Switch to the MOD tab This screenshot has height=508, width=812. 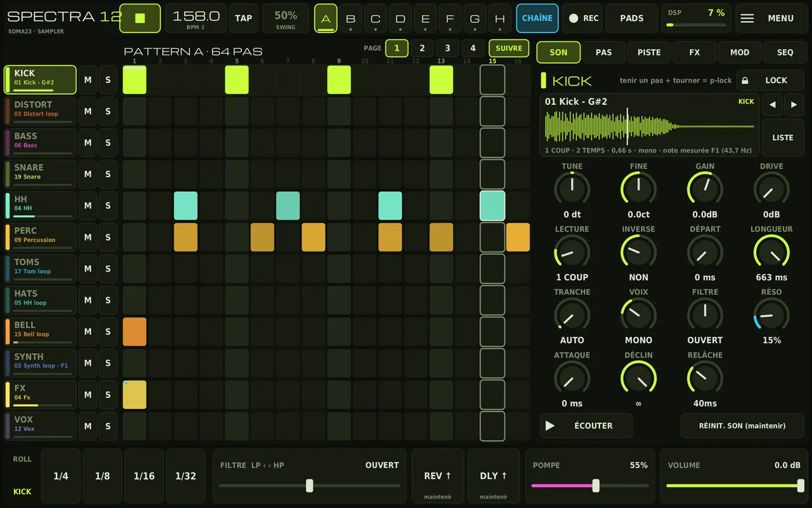[740, 53]
